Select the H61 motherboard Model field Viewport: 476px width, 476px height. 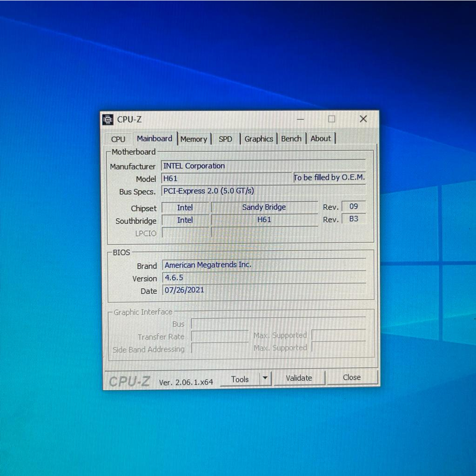[x=226, y=178]
